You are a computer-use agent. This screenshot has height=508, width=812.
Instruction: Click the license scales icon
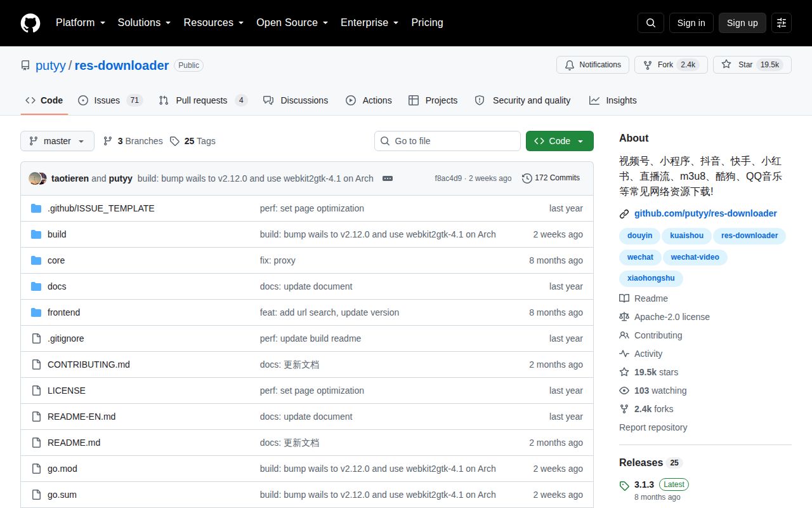coord(624,317)
